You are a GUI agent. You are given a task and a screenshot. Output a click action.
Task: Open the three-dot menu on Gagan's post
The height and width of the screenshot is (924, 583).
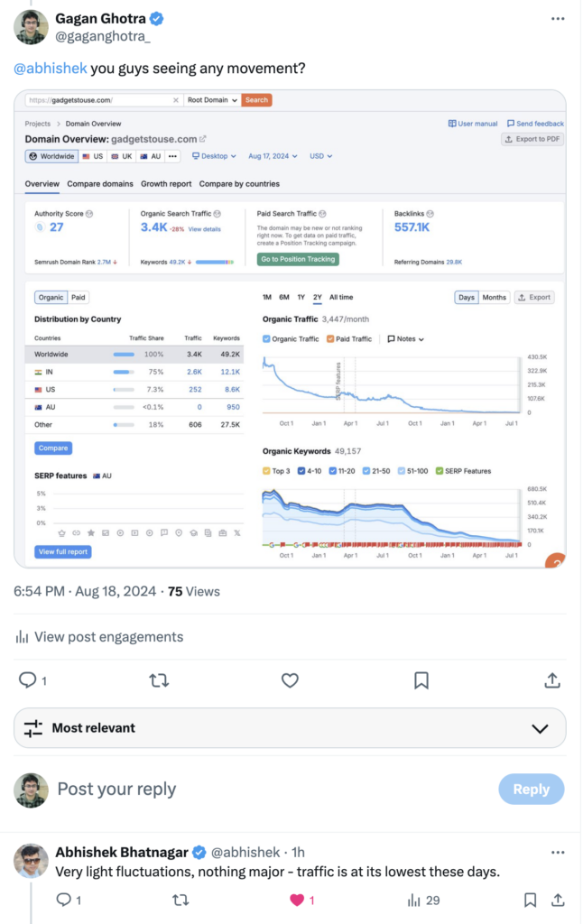point(559,18)
